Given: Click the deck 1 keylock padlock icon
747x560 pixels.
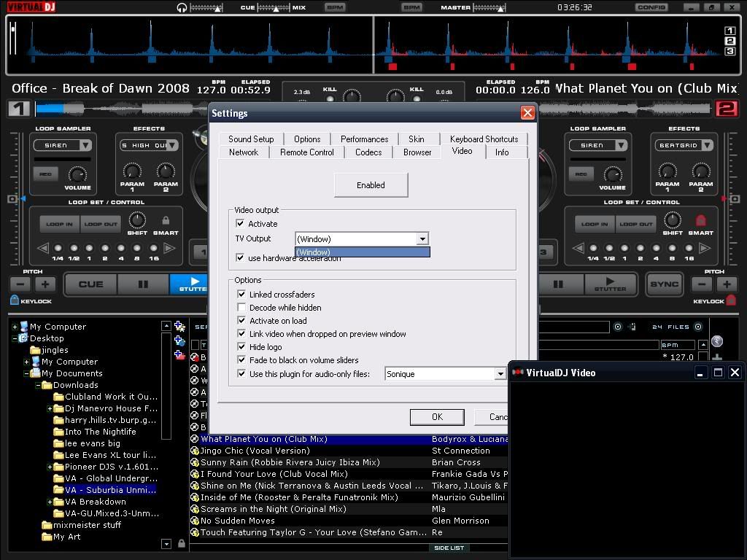Looking at the screenshot, I should click(15, 300).
